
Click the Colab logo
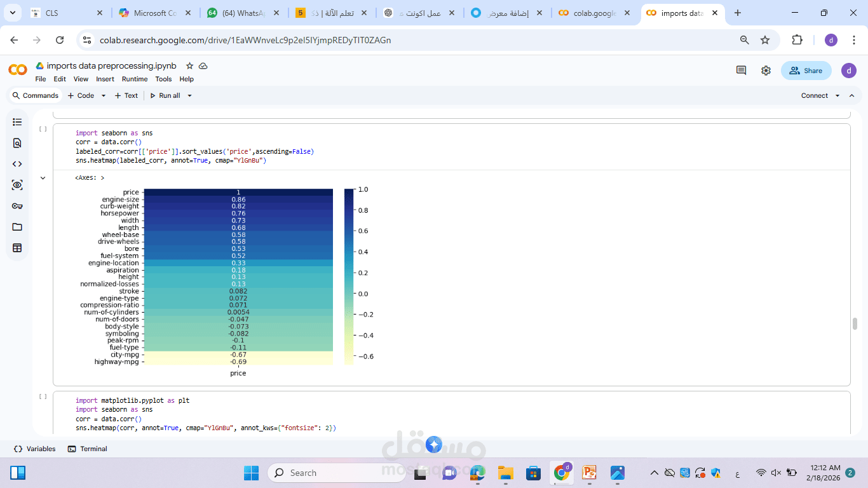18,70
